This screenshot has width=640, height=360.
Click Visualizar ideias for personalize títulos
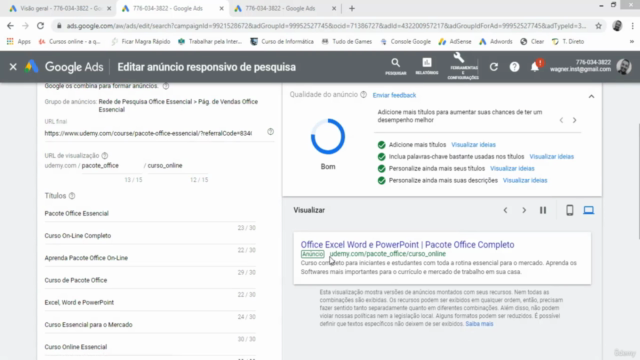(x=512, y=169)
